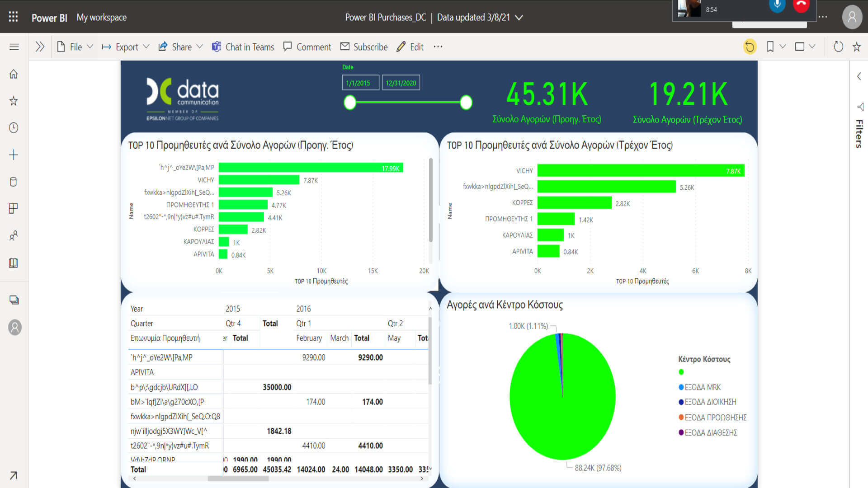Select the ΚΟΡΡΕΣ bar in current-year chart
Screen dimensions: 868x488
click(574, 203)
